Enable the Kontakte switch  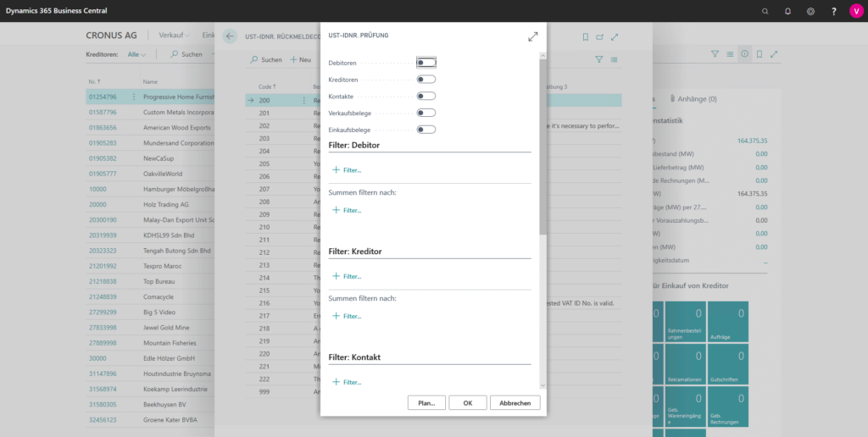click(426, 96)
